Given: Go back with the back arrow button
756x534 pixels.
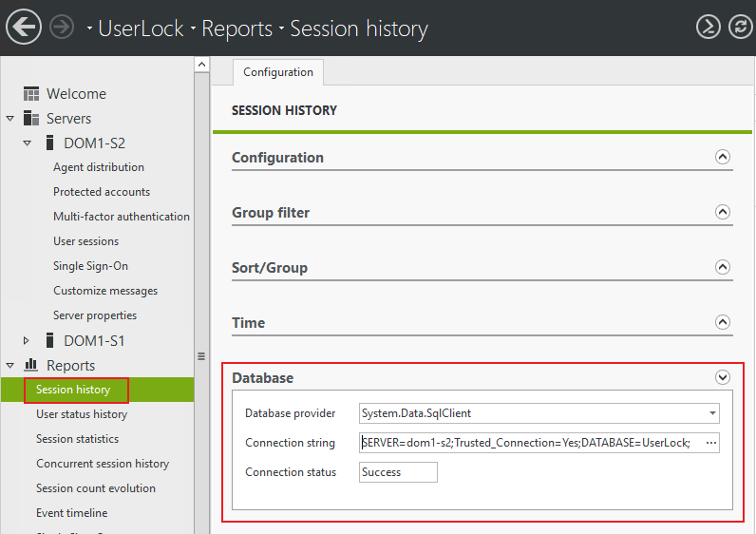Looking at the screenshot, I should pyautogui.click(x=23, y=27).
